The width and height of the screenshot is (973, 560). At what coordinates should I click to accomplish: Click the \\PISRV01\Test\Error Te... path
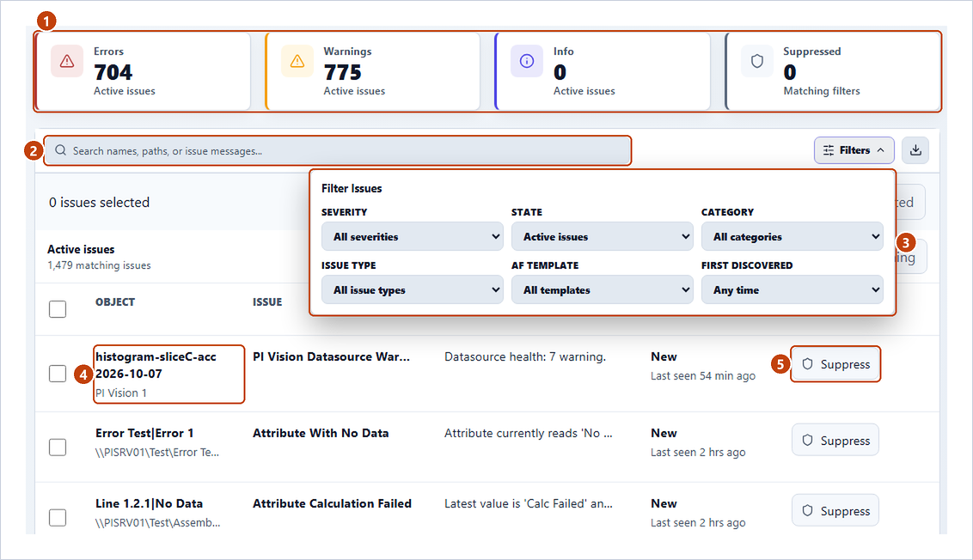[x=157, y=452]
